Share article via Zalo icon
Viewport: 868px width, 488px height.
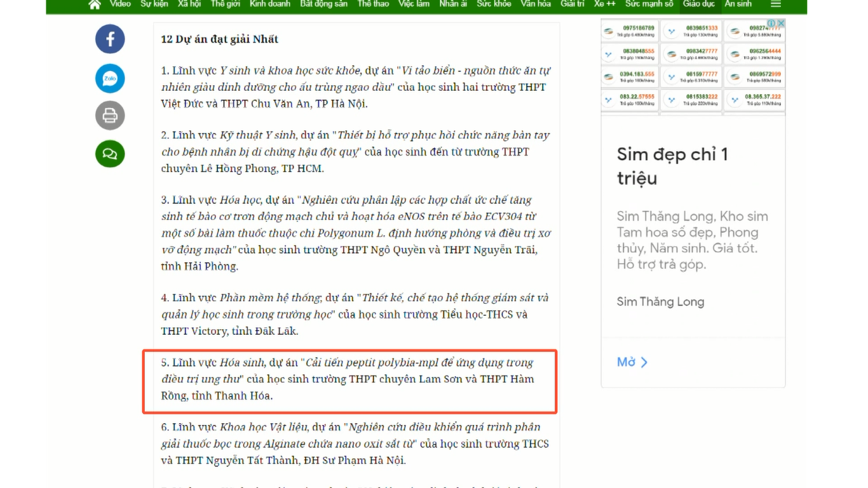tap(110, 79)
